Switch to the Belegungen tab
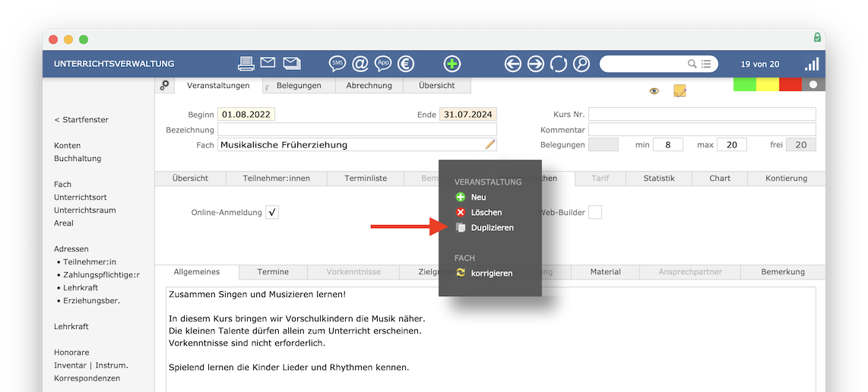Image resolution: width=868 pixels, height=392 pixels. [299, 85]
